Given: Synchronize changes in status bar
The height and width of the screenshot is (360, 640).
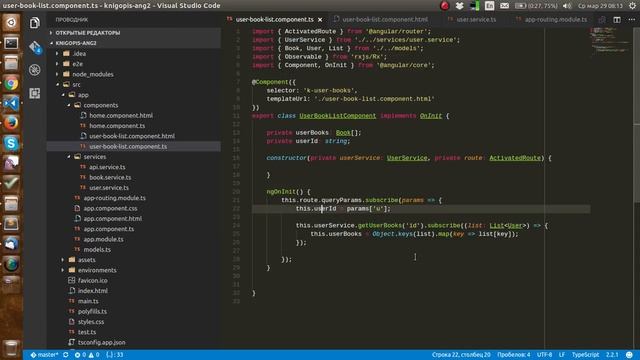Looking at the screenshot, I should pyautogui.click(x=66, y=355).
